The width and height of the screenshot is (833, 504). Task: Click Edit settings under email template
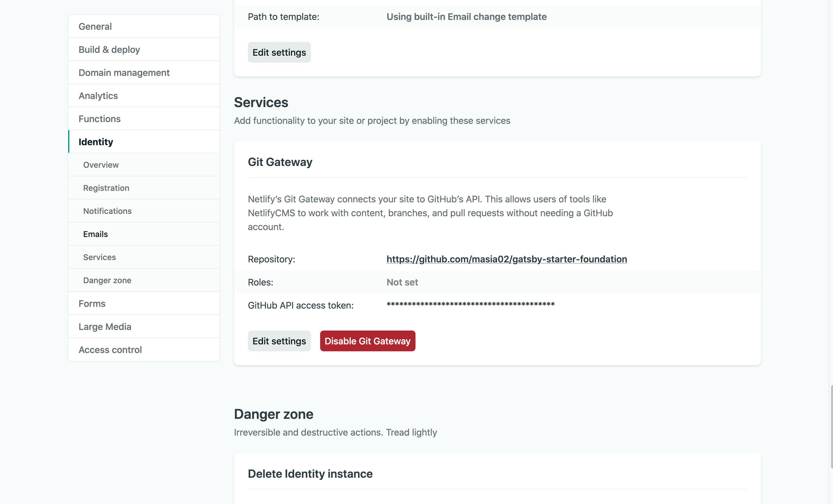point(279,52)
